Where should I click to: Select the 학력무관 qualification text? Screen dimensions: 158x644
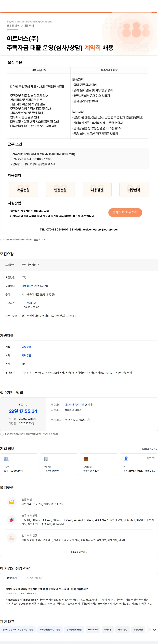[x=26, y=355]
